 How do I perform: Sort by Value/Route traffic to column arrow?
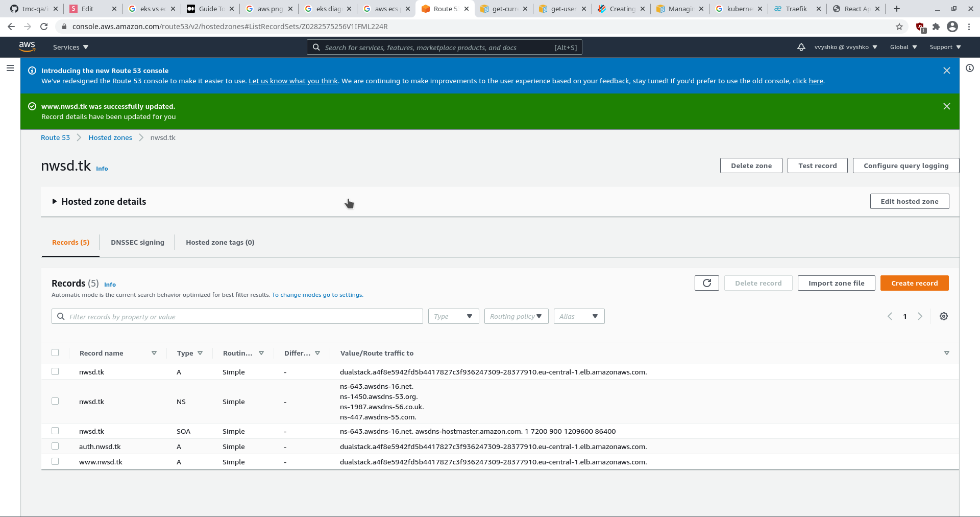click(947, 353)
